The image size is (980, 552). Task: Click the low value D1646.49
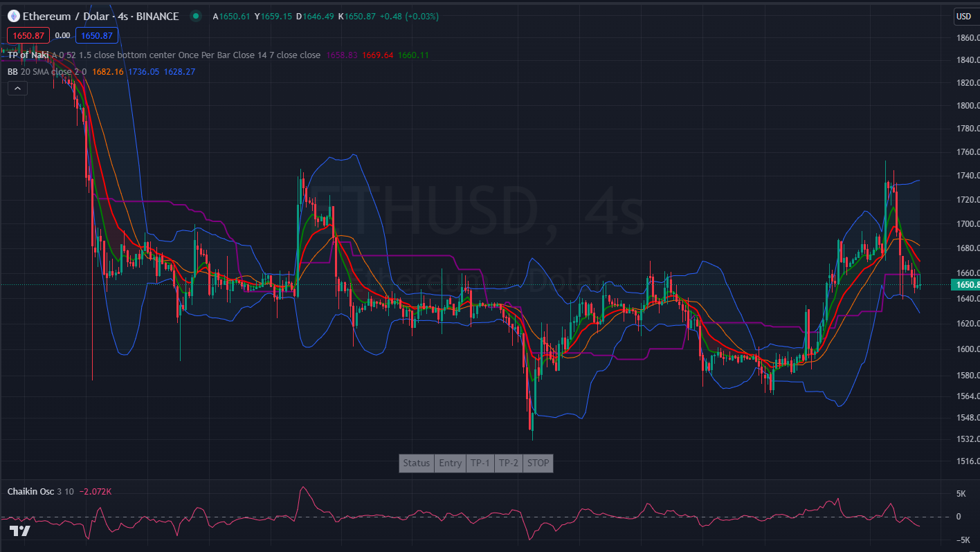(315, 16)
